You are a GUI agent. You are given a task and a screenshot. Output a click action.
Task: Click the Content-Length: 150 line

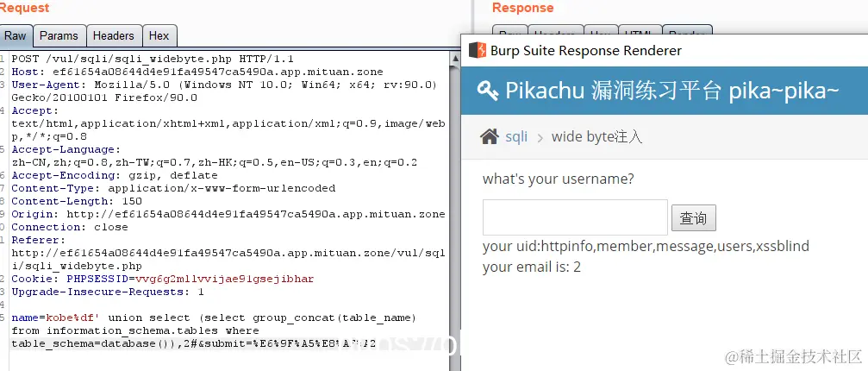pyautogui.click(x=77, y=202)
